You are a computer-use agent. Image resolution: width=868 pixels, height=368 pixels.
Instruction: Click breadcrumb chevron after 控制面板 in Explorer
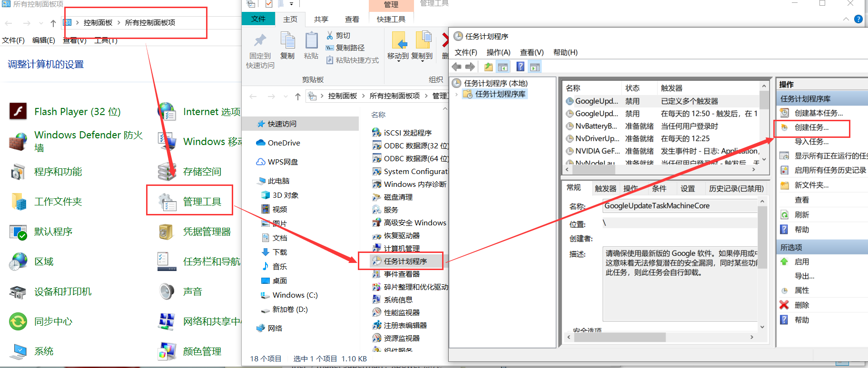[x=363, y=96]
